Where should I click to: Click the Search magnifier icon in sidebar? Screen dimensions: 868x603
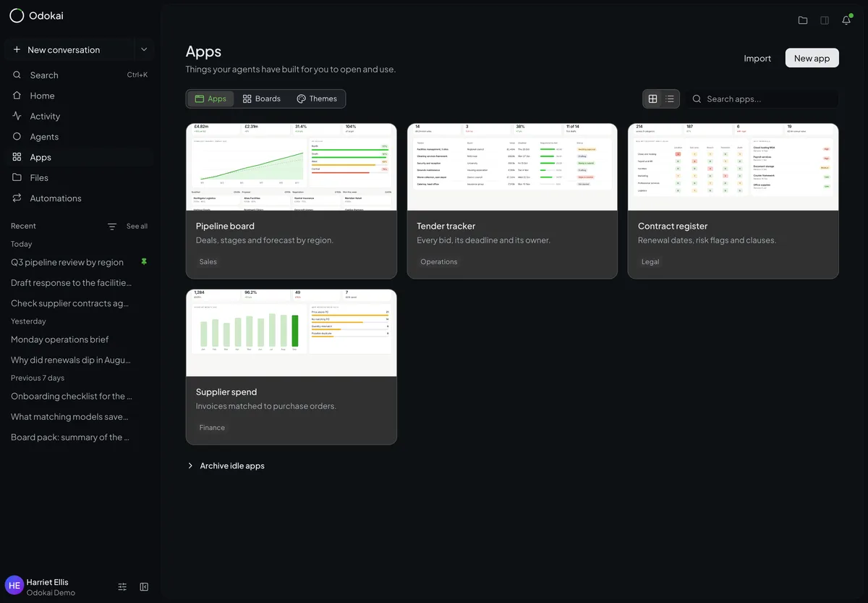click(x=17, y=75)
